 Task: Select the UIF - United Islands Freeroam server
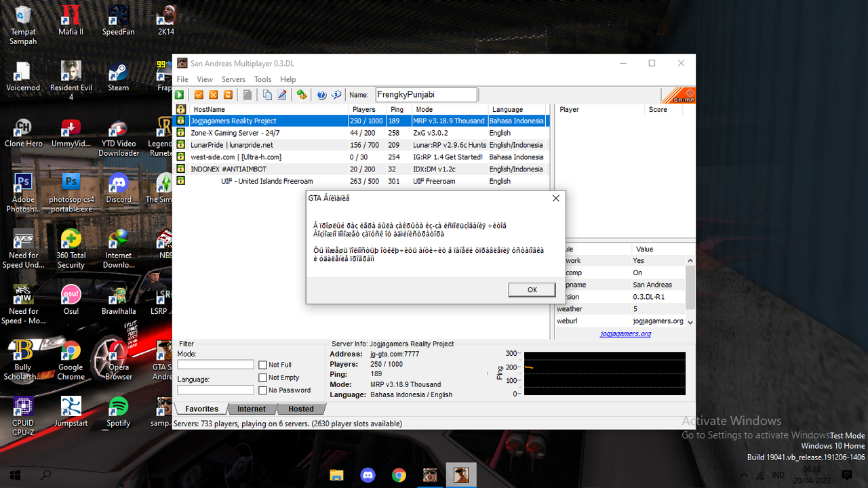click(362, 182)
